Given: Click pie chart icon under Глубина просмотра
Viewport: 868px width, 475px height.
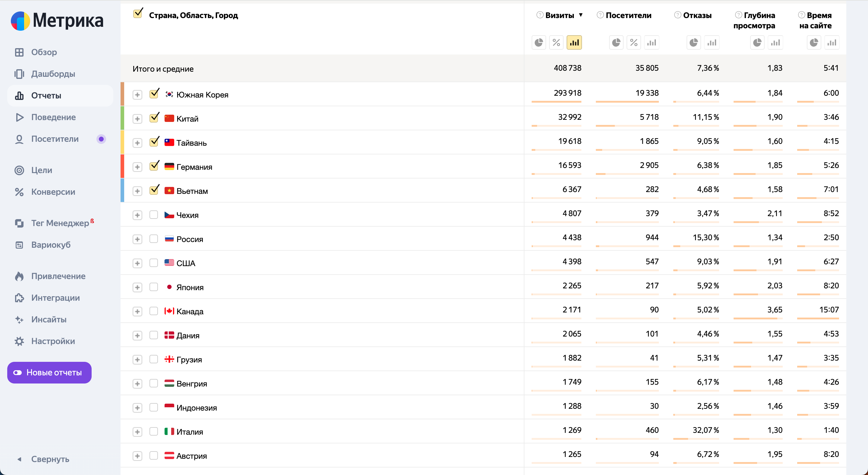Looking at the screenshot, I should tap(757, 43).
